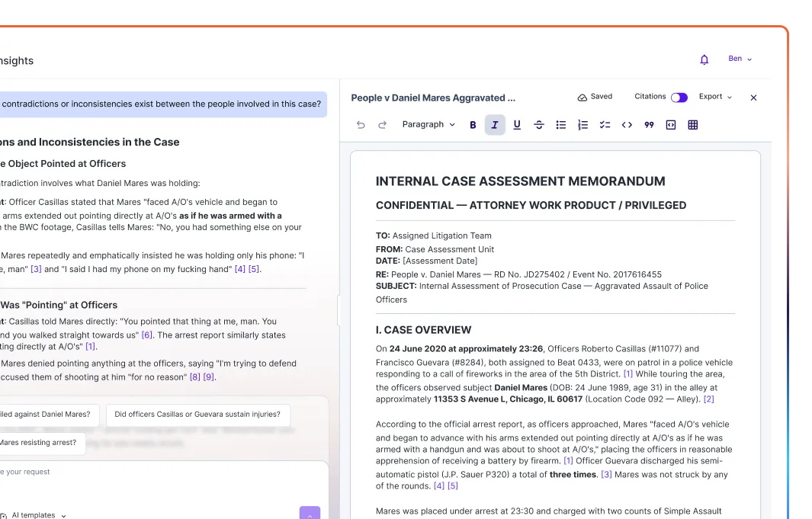Select suggestion about charges filed against Mares

(x=50, y=415)
